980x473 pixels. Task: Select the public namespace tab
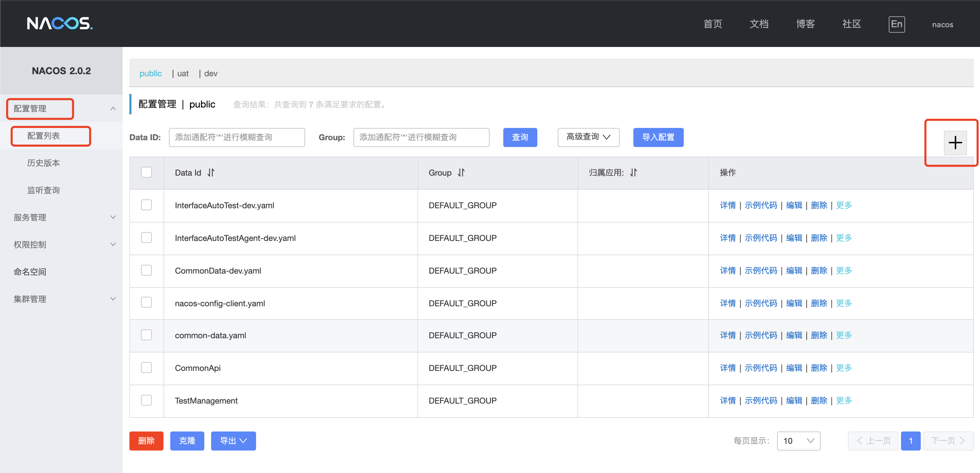tap(150, 74)
